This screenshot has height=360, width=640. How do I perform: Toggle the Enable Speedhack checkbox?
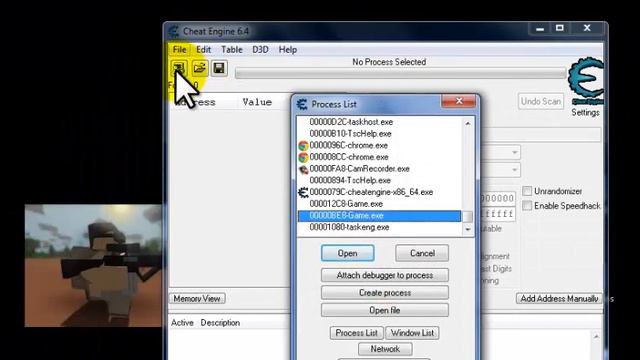(x=527, y=206)
